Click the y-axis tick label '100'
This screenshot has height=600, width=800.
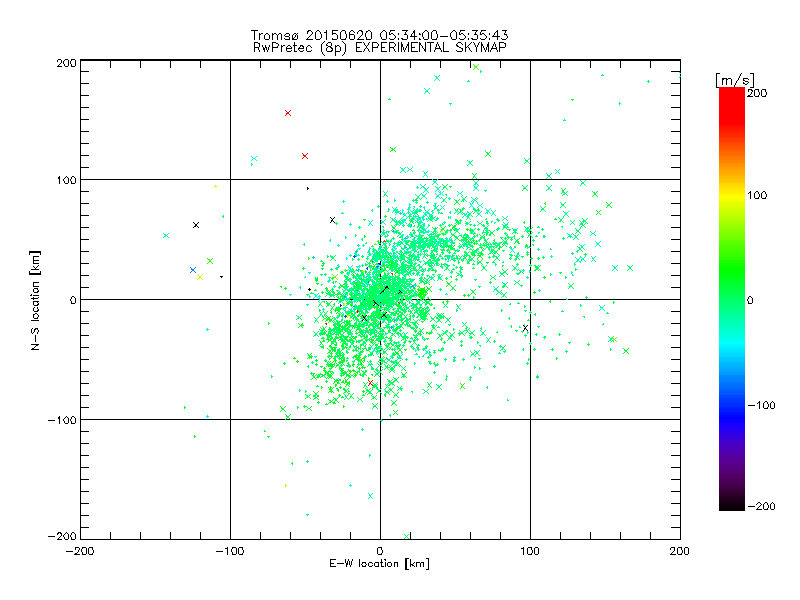[66, 180]
